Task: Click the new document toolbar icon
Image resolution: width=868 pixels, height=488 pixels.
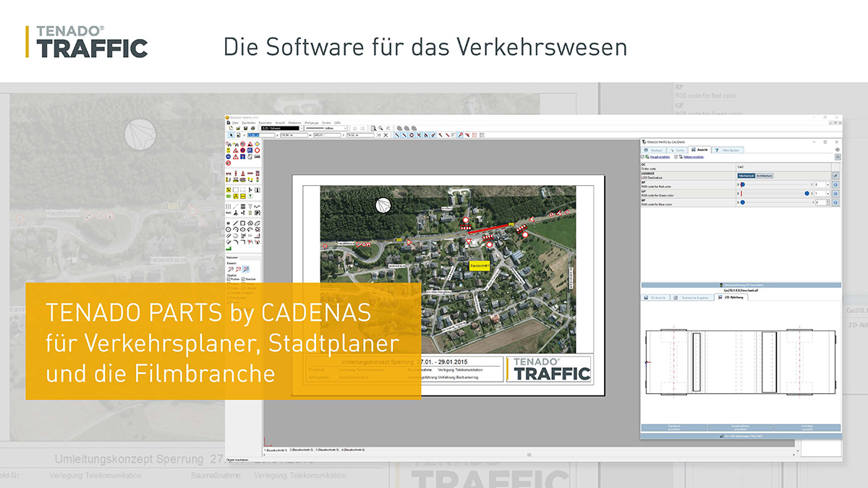Action: click(x=231, y=129)
